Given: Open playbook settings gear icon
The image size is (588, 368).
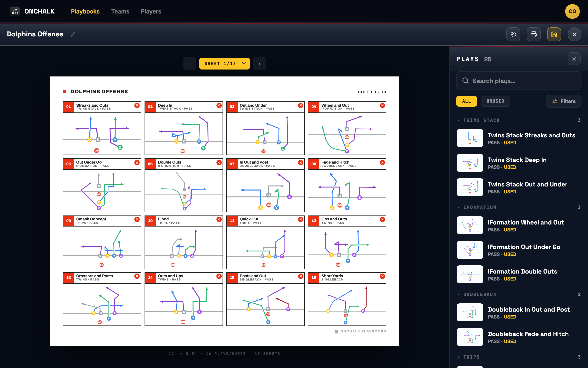Looking at the screenshot, I should click(513, 34).
